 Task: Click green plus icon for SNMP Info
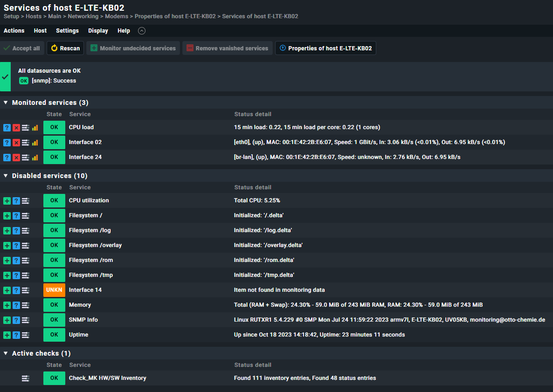pos(7,320)
